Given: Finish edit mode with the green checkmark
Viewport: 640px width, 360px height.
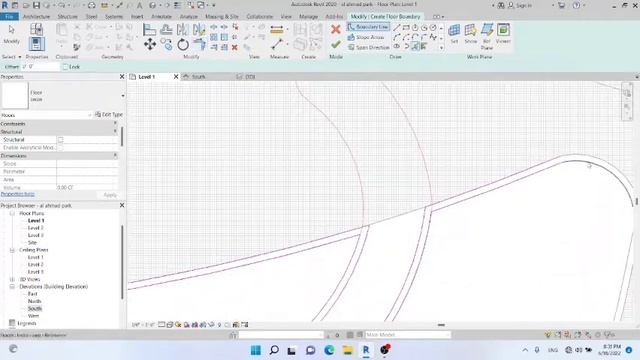Looking at the screenshot, I should 336,44.
